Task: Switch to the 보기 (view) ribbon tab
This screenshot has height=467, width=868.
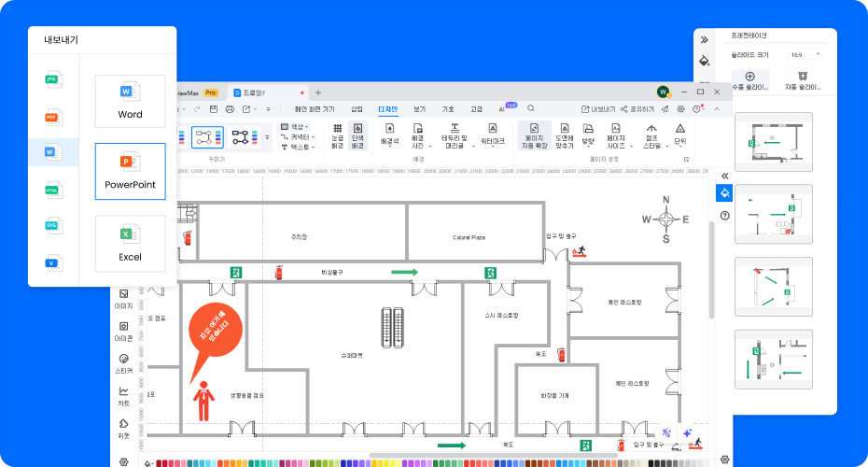Action: coord(419,109)
